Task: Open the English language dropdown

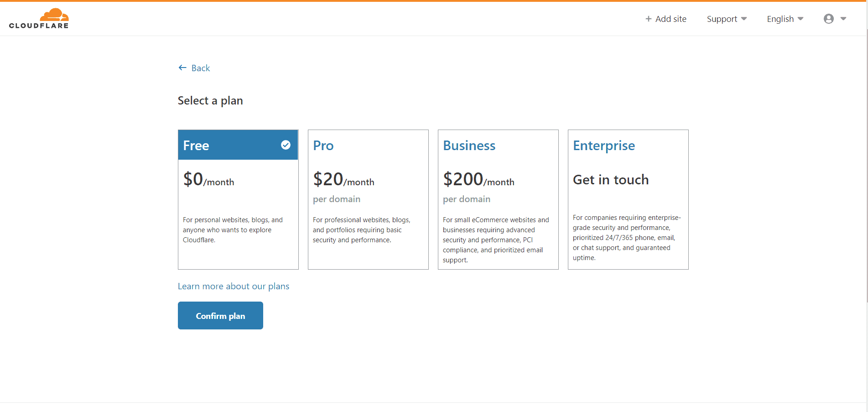Action: click(785, 19)
